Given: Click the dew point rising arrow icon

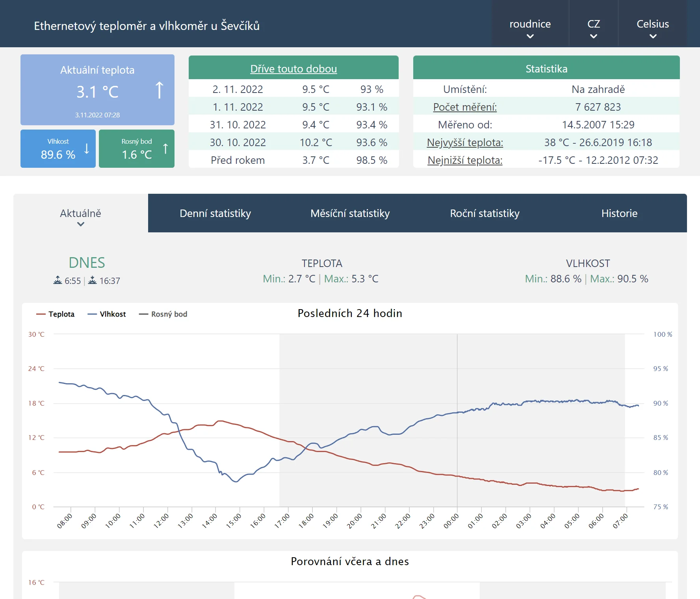Looking at the screenshot, I should [x=165, y=149].
